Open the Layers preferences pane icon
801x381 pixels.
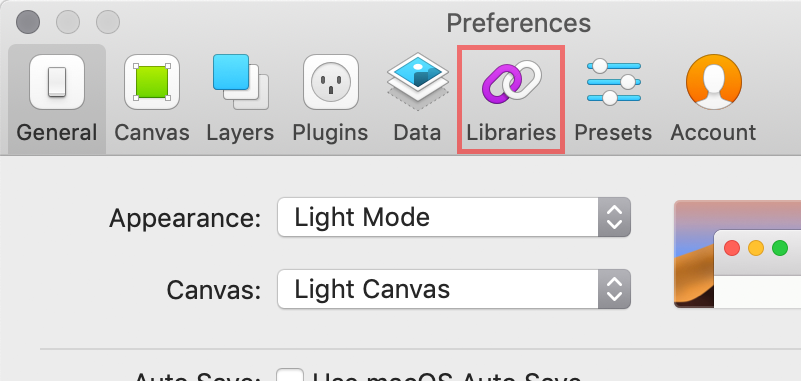241,82
